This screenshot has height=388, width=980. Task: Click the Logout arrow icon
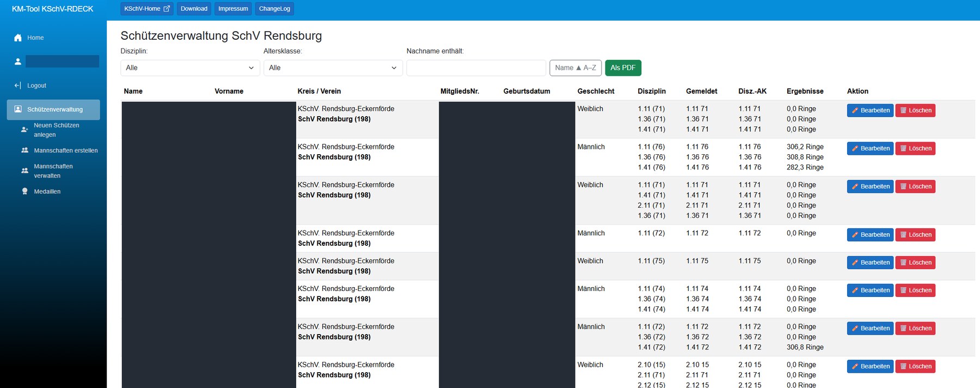click(x=18, y=86)
